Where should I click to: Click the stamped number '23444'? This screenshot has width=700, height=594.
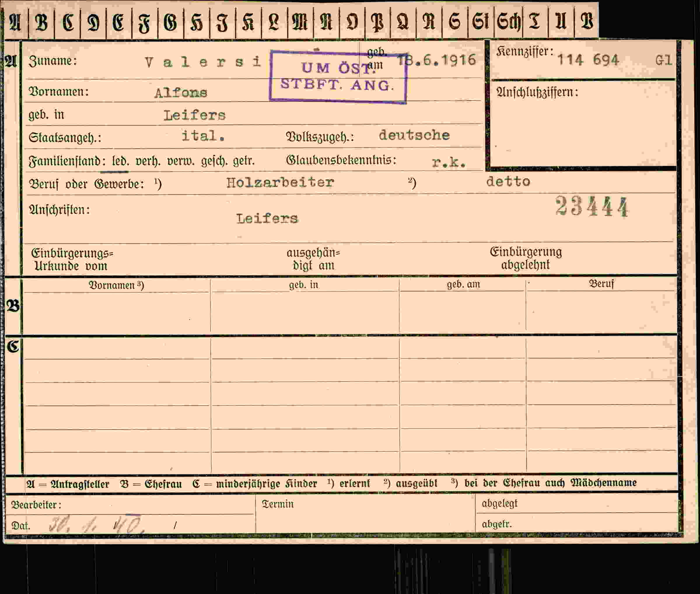point(591,206)
